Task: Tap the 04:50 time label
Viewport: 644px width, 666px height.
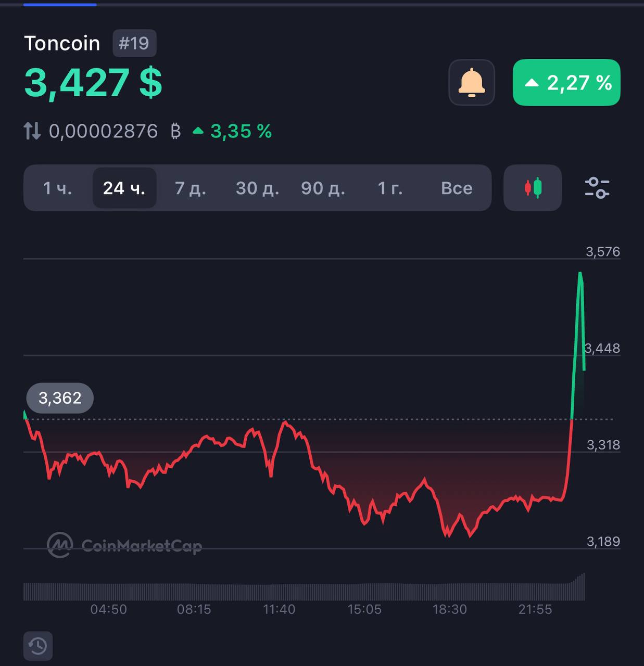Action: coord(109,609)
